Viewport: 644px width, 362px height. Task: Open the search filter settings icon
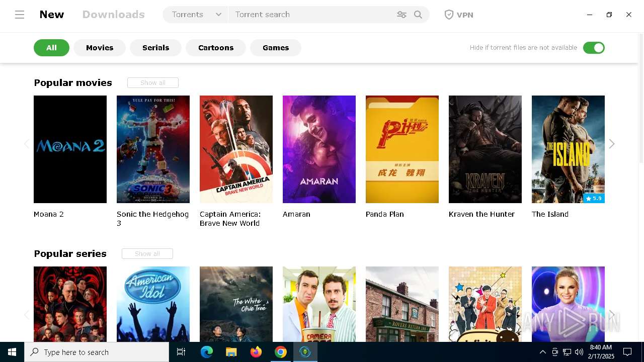pyautogui.click(x=401, y=15)
